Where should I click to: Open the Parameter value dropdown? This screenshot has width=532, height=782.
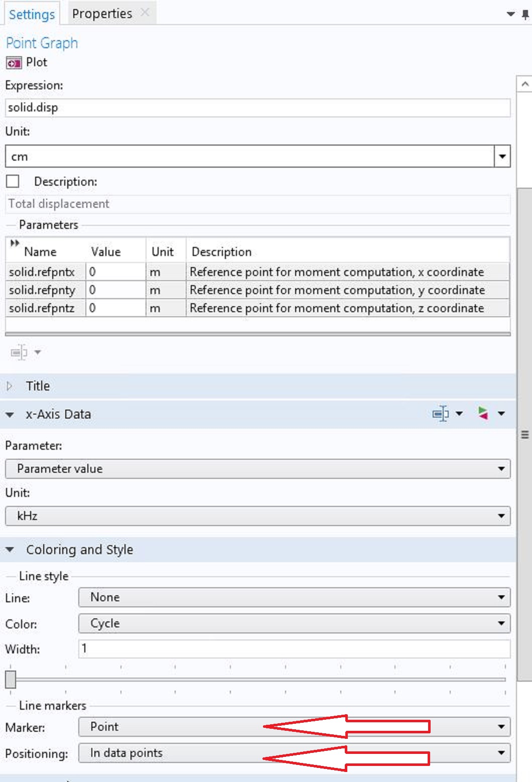(257, 469)
